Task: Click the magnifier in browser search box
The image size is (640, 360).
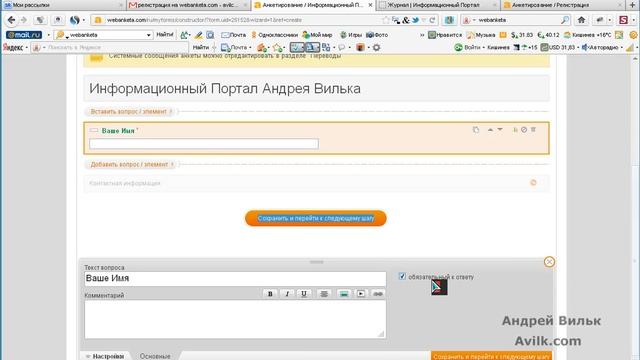Action: [x=565, y=20]
